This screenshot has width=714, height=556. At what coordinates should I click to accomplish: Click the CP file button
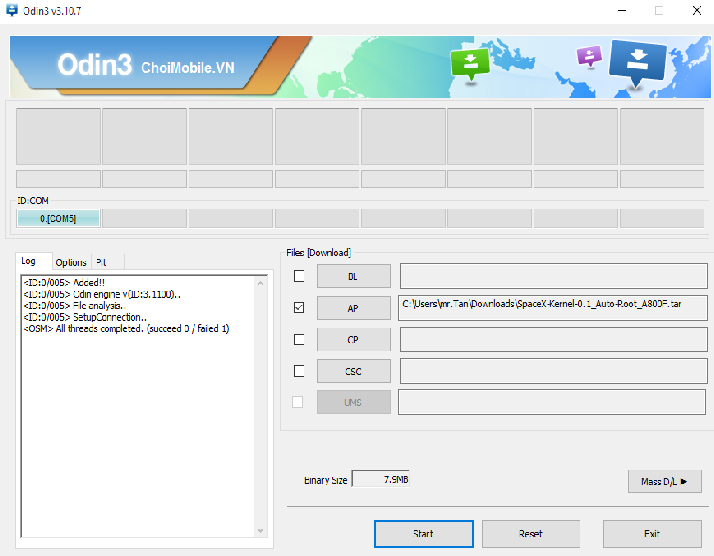click(x=353, y=340)
